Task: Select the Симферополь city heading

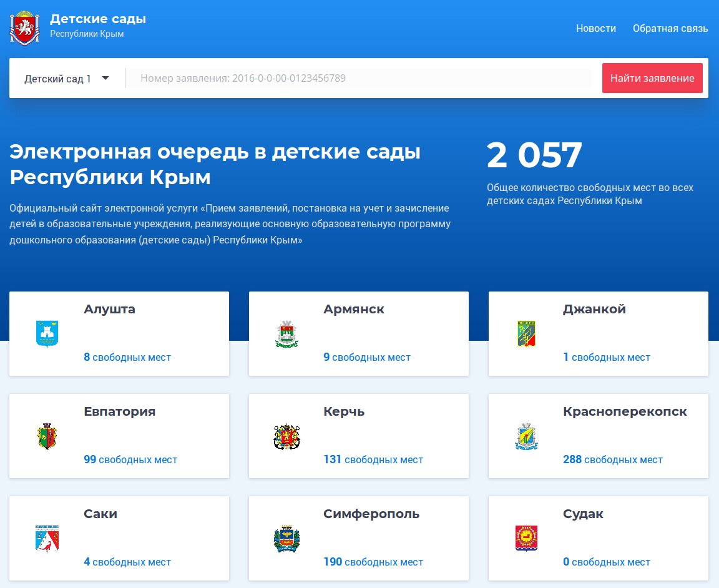Action: point(371,514)
